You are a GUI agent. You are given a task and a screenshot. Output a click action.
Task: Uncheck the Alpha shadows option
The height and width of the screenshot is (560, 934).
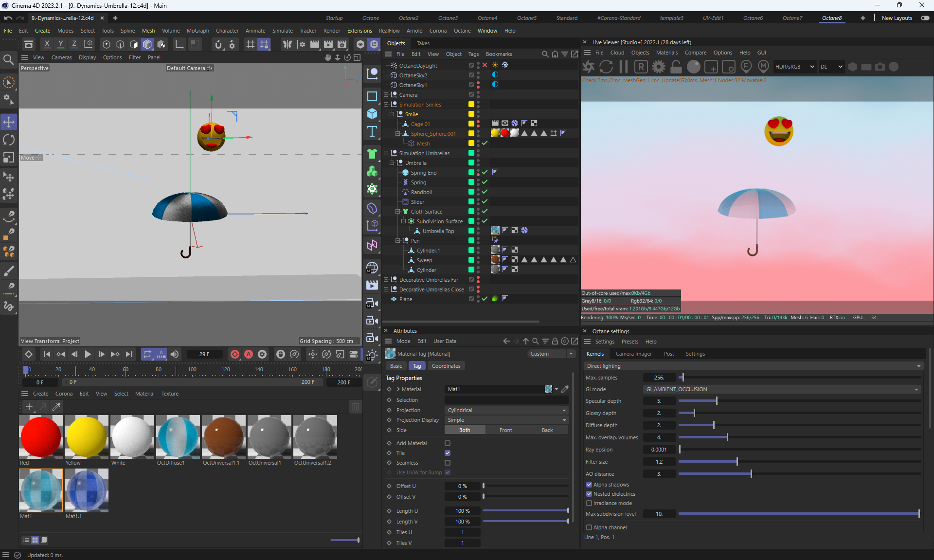pos(589,485)
